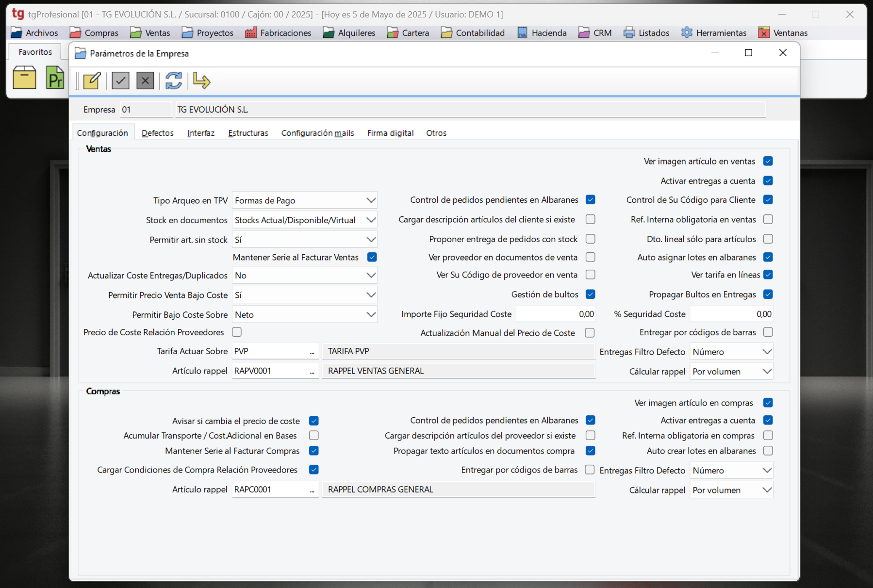Click the Importe Fijo Seguridad Coste field

pyautogui.click(x=556, y=314)
